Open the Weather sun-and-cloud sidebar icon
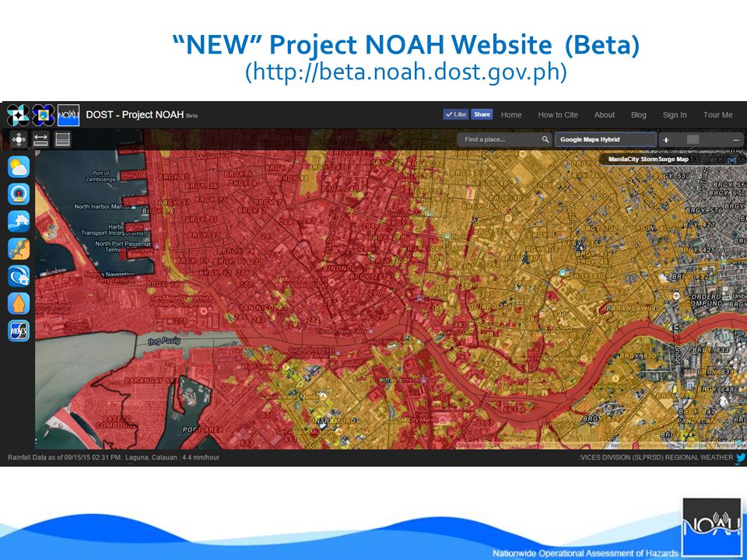The width and height of the screenshot is (747, 560). click(19, 166)
